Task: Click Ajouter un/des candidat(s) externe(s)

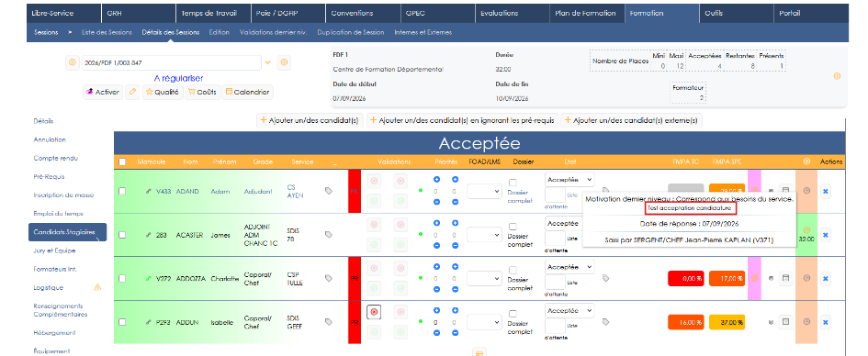Action: click(631, 120)
